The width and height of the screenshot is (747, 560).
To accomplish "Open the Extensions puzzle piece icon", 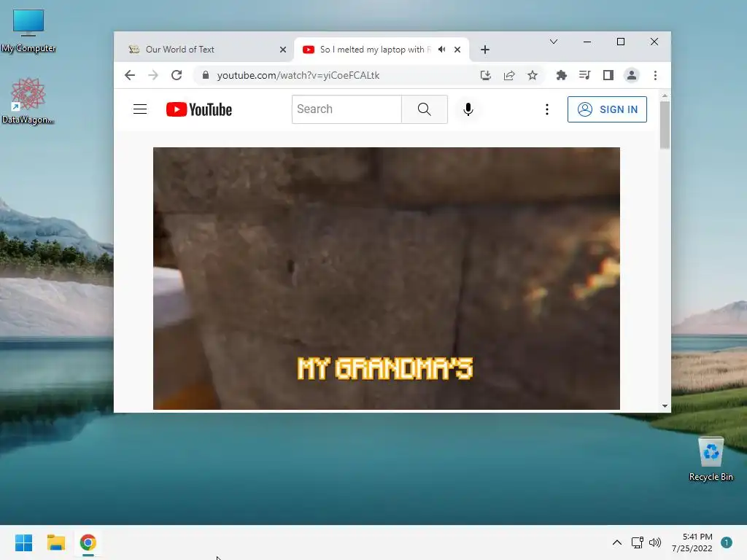I will tap(561, 75).
